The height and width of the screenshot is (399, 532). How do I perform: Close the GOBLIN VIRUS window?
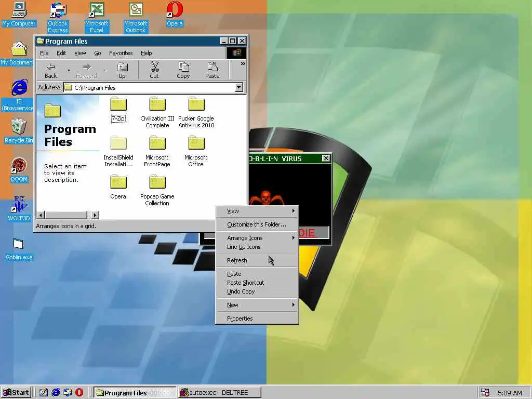click(x=326, y=158)
